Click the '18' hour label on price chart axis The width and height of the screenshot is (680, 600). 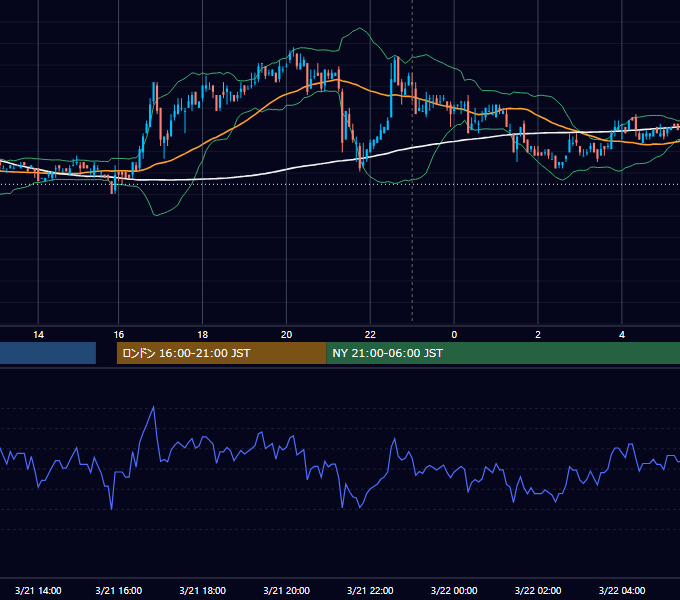[x=203, y=335]
